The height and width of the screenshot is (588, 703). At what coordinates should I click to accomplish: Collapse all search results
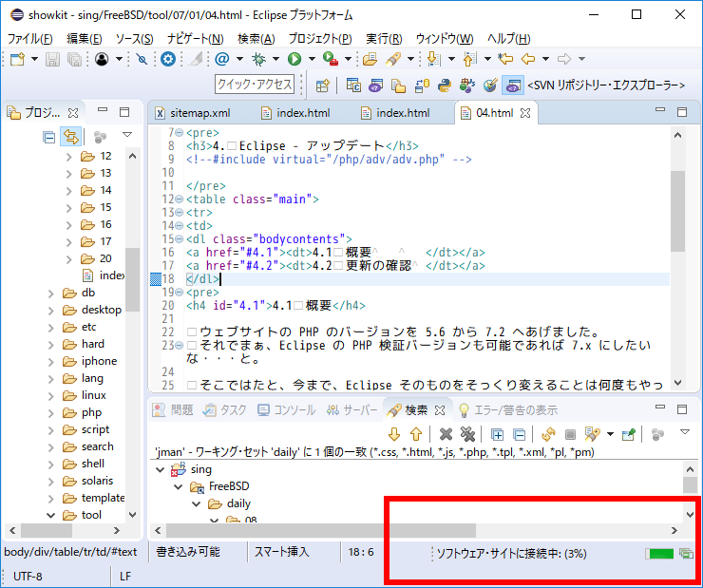point(520,434)
